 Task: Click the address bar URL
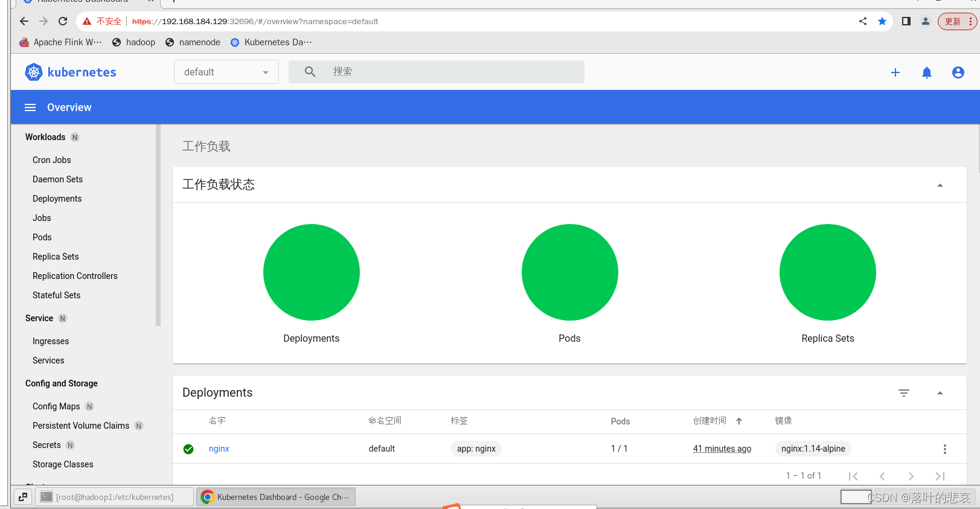point(255,21)
